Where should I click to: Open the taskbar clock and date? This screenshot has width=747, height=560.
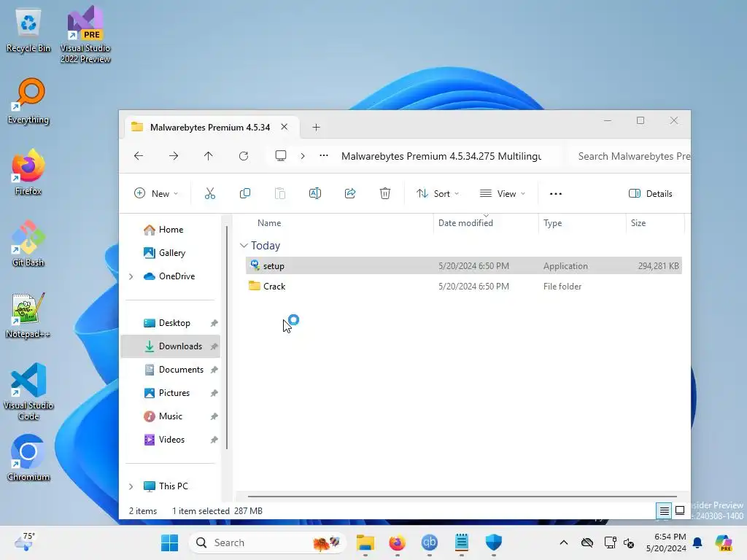pos(666,542)
